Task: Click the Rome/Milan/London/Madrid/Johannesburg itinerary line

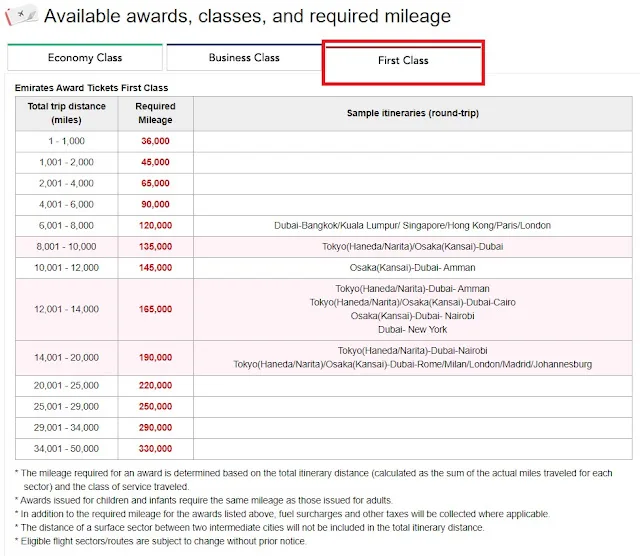Action: 412,364
